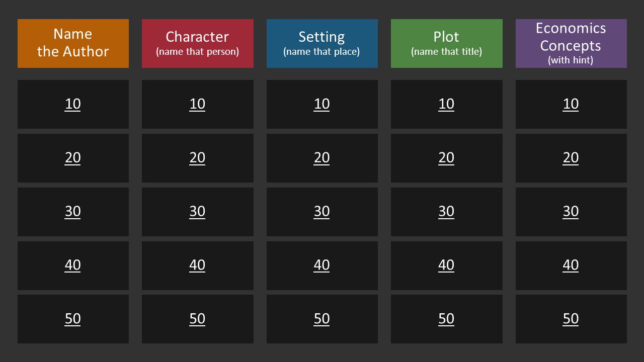This screenshot has height=362, width=644.
Task: Pick the 30 link under Setting
Action: point(322,212)
